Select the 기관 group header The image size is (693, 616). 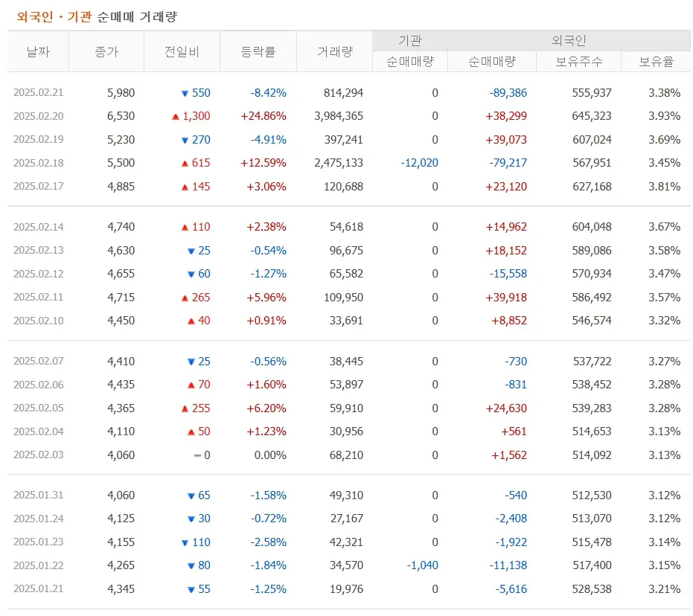tap(410, 40)
